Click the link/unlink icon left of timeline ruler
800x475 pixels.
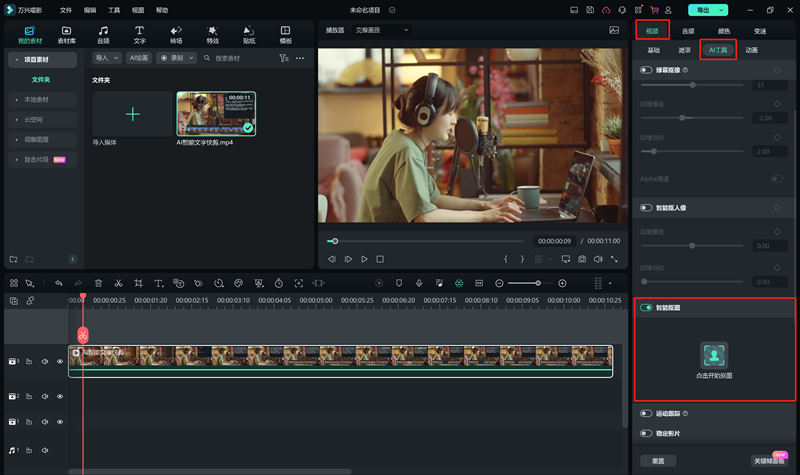30,301
